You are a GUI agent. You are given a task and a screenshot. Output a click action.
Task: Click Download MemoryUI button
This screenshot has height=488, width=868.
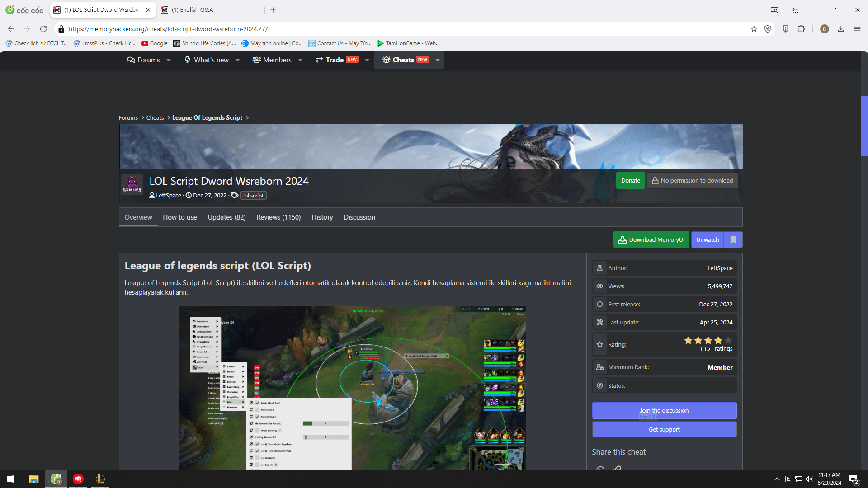click(x=651, y=240)
